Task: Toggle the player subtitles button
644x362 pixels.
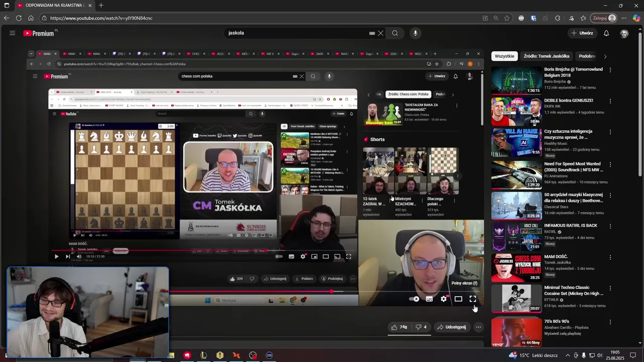Action: pyautogui.click(x=429, y=299)
